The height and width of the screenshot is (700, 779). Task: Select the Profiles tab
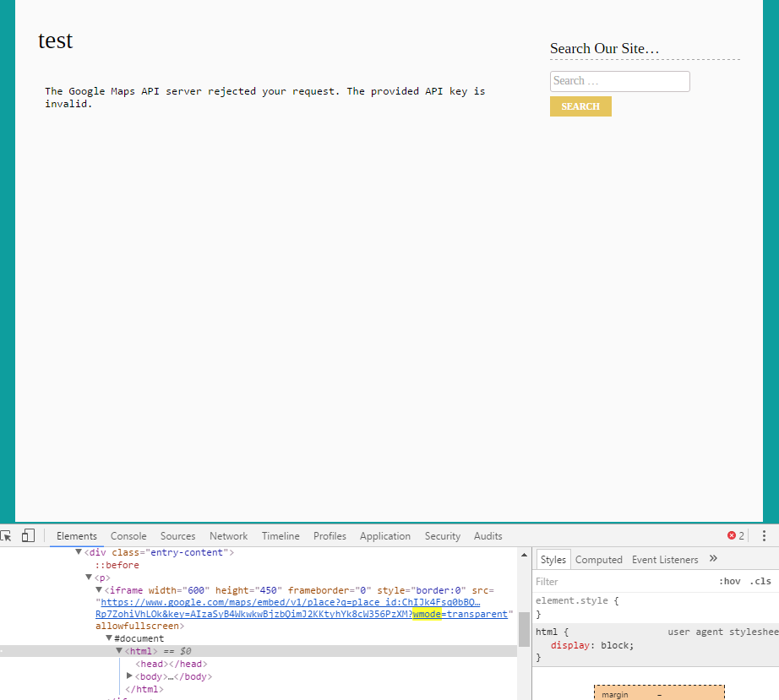tap(330, 536)
